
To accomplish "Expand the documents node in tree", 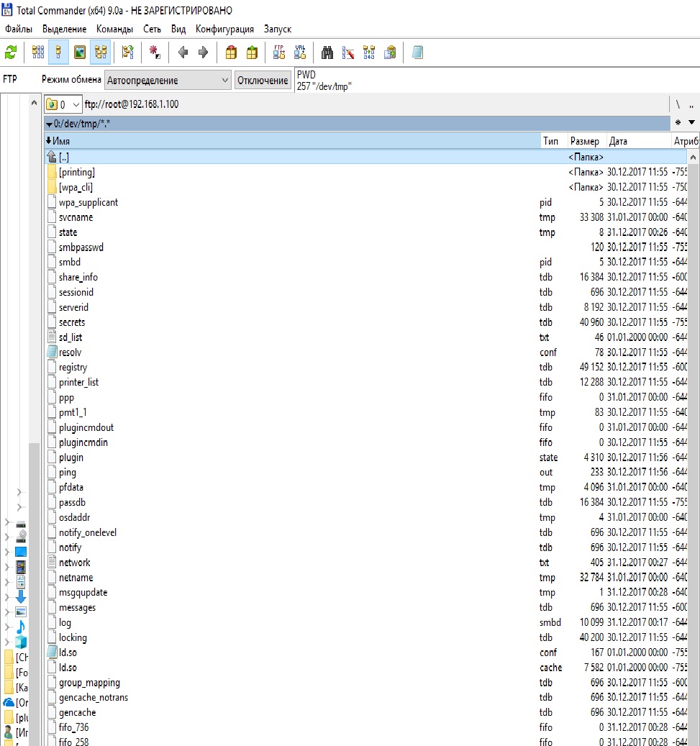I will 7,582.
